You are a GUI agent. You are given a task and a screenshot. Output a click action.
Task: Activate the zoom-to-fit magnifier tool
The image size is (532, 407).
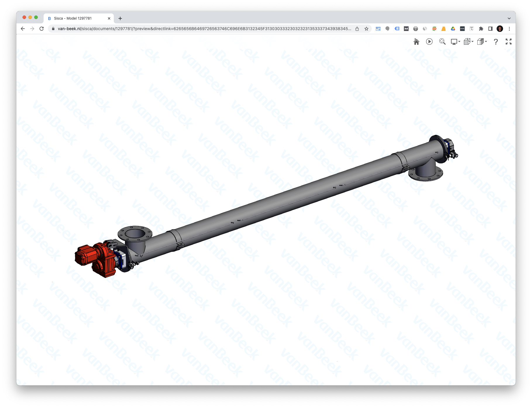pos(442,42)
